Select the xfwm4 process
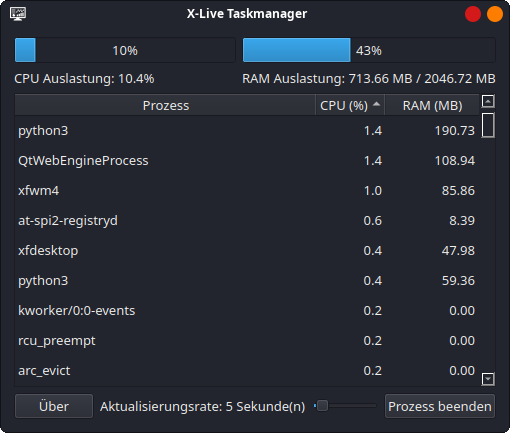This screenshot has height=433, width=510. pos(247,191)
